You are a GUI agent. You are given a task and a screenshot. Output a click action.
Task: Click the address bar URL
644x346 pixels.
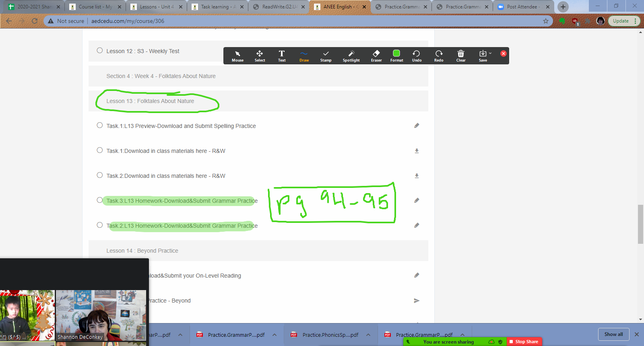[x=128, y=21]
